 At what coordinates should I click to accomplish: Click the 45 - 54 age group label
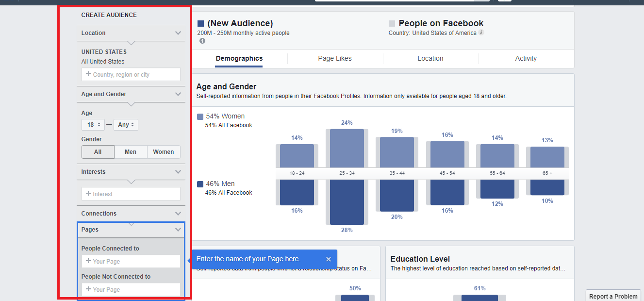pos(447,173)
